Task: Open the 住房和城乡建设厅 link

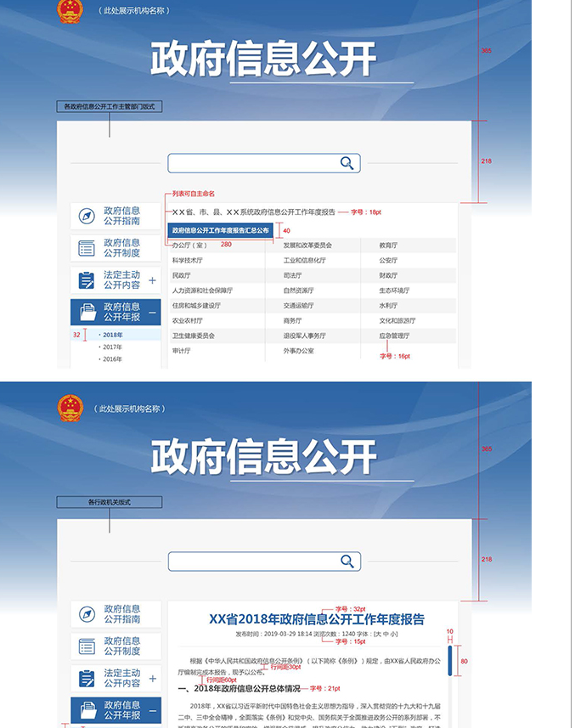Action: point(196,306)
